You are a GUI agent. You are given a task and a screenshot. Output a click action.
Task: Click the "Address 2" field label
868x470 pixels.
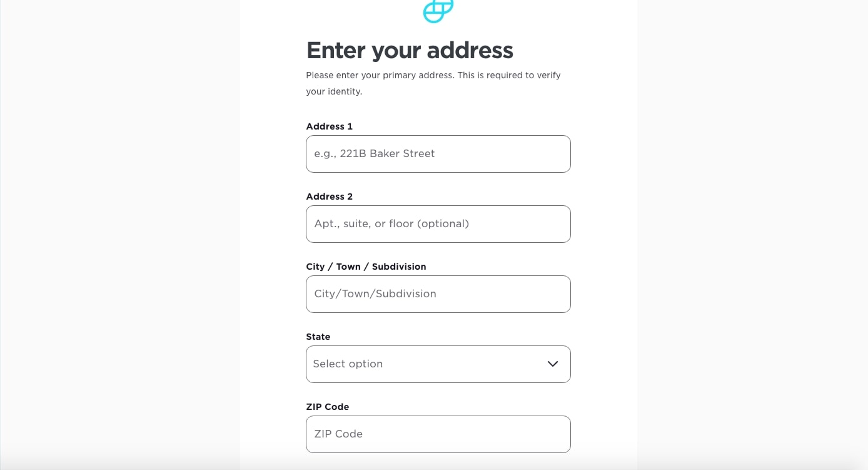(x=329, y=197)
